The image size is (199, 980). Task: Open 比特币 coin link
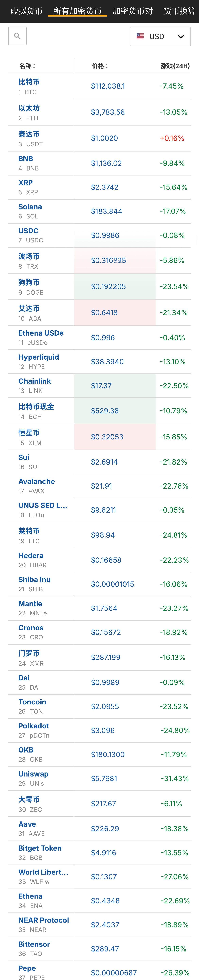(29, 82)
